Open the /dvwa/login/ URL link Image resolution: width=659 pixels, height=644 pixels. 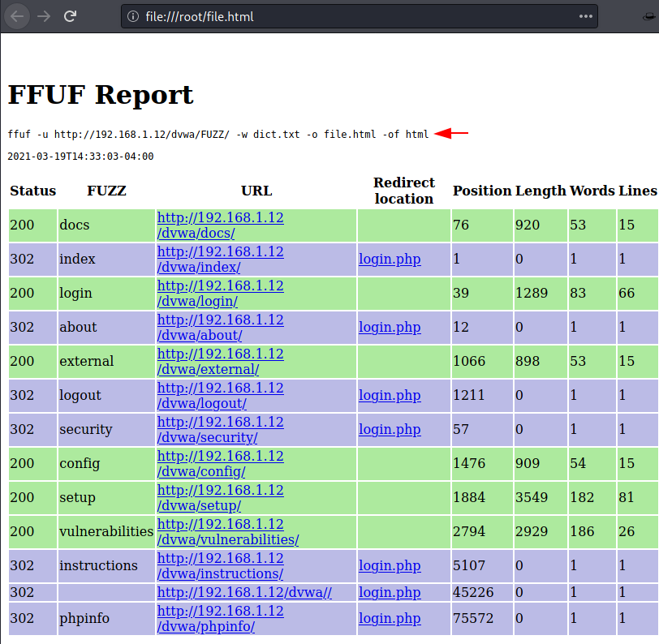pos(220,293)
